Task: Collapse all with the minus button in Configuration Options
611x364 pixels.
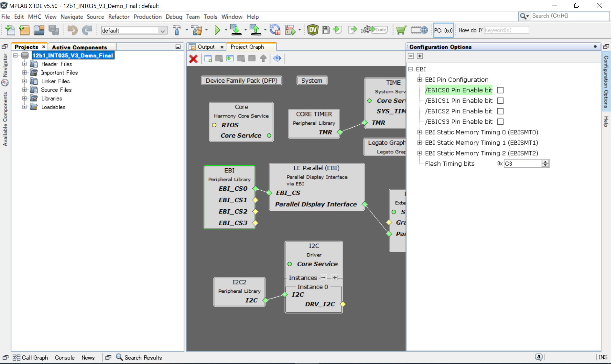Action: [411, 56]
